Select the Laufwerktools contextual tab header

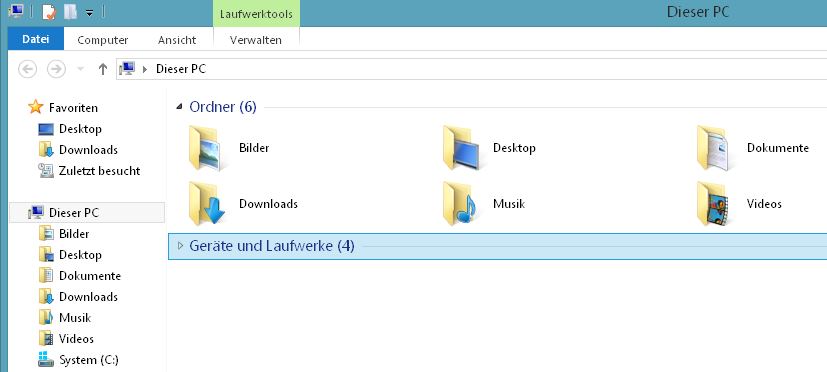pyautogui.click(x=256, y=14)
